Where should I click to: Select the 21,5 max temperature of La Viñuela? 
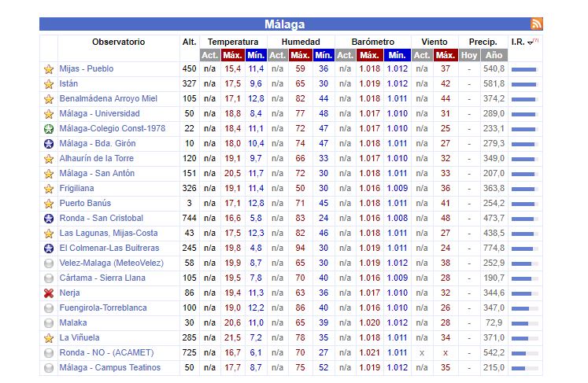point(232,337)
